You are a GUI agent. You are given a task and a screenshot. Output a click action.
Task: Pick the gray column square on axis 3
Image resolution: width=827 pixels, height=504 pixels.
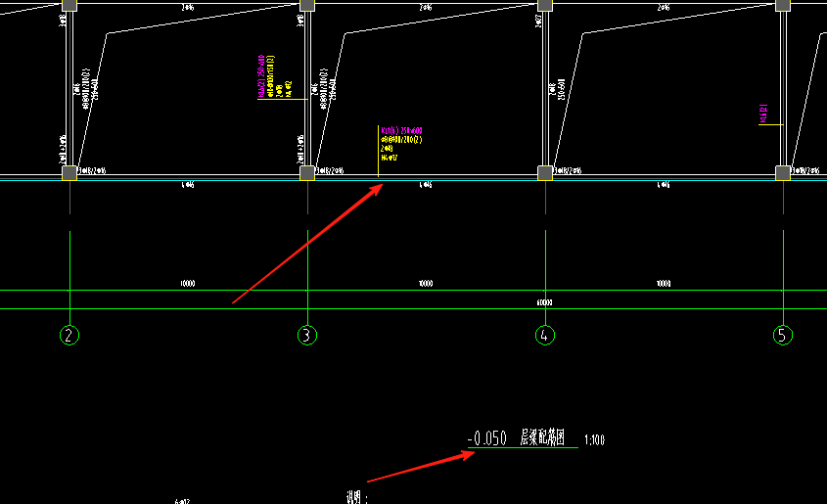(x=307, y=173)
